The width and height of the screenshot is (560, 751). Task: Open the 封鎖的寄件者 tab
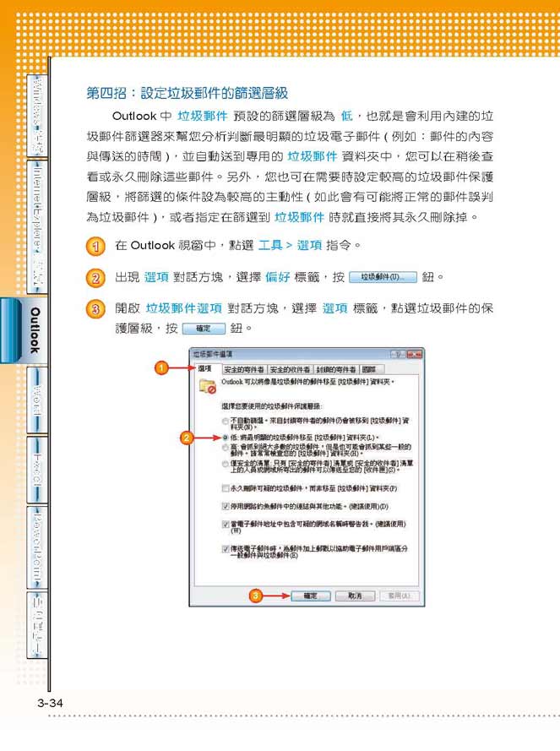[336, 369]
